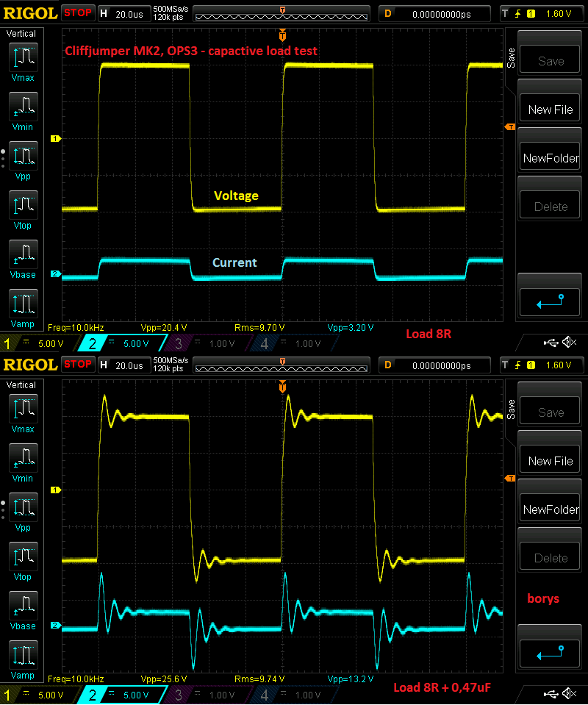588x705 pixels.
Task: Toggle channel 1 tab above the lower RIGOL logo
Action: (38, 344)
